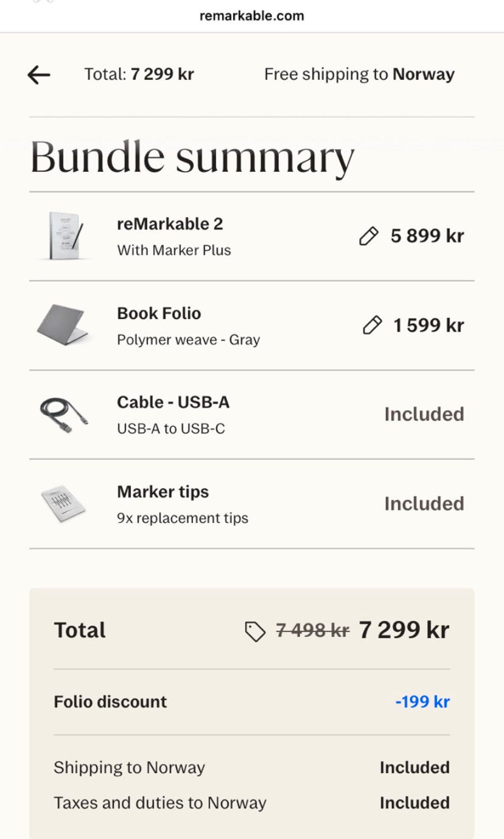The height and width of the screenshot is (839, 504).
Task: Edit reMarkable 2 with the pencil icon
Action: pos(369,236)
